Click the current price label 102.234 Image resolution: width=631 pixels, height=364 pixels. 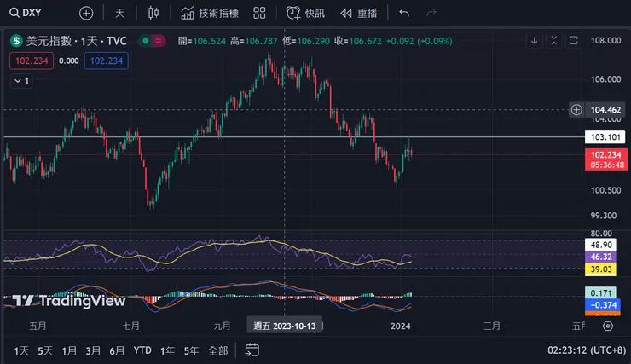tap(606, 159)
